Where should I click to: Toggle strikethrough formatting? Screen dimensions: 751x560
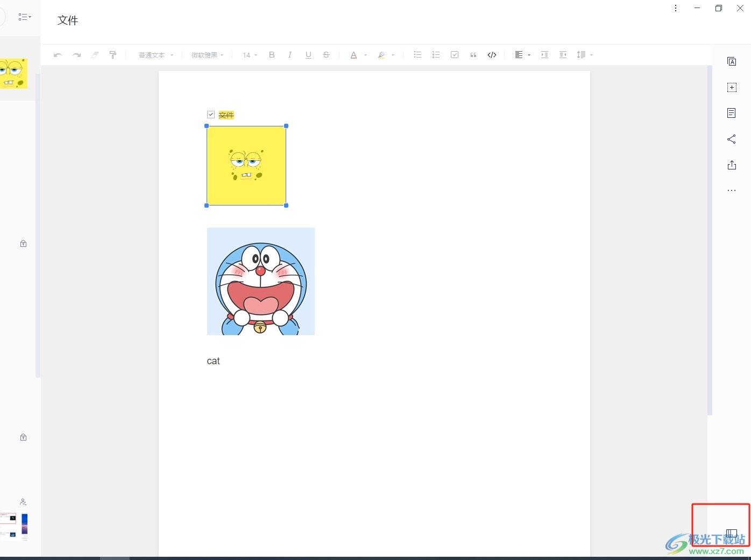(x=326, y=55)
